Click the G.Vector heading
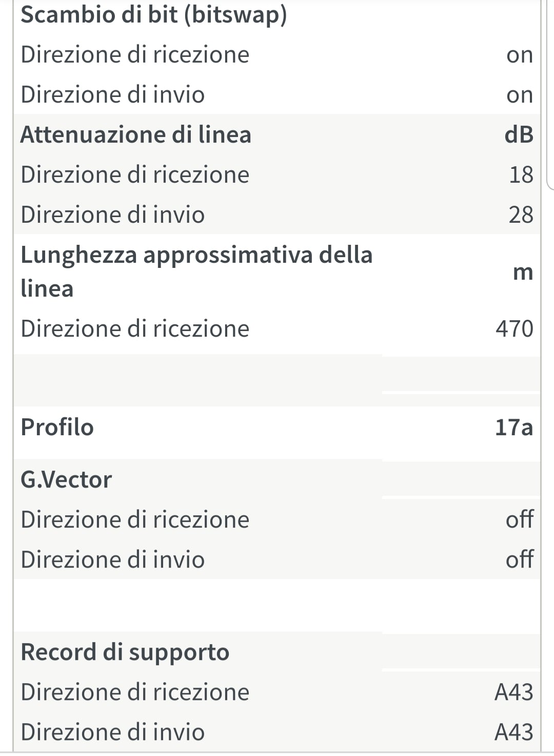The width and height of the screenshot is (554, 756). coord(66,480)
